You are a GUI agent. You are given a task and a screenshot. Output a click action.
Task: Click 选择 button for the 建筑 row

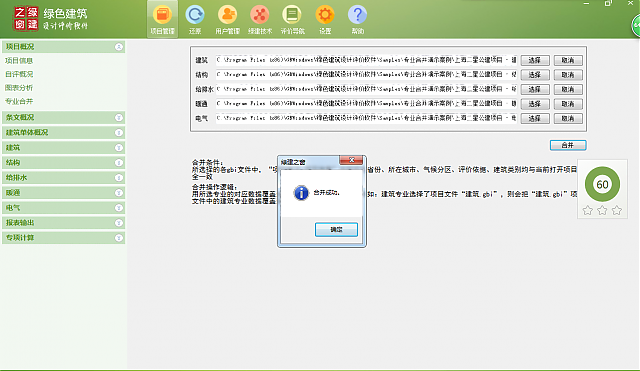click(x=535, y=60)
